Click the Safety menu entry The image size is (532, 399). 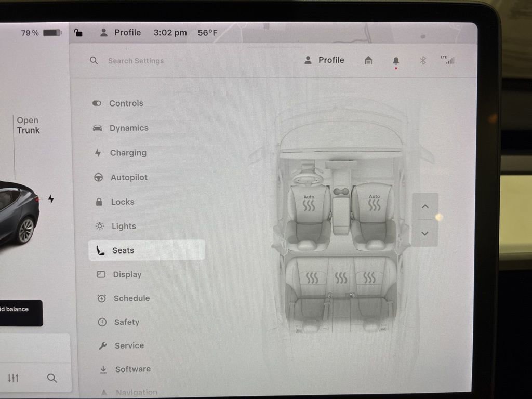tap(127, 322)
